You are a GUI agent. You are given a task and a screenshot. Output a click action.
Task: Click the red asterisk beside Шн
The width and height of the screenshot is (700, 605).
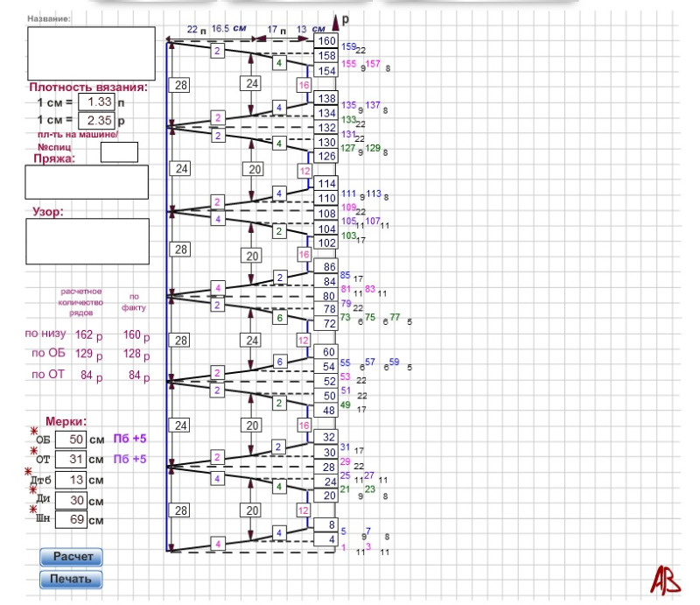point(34,510)
